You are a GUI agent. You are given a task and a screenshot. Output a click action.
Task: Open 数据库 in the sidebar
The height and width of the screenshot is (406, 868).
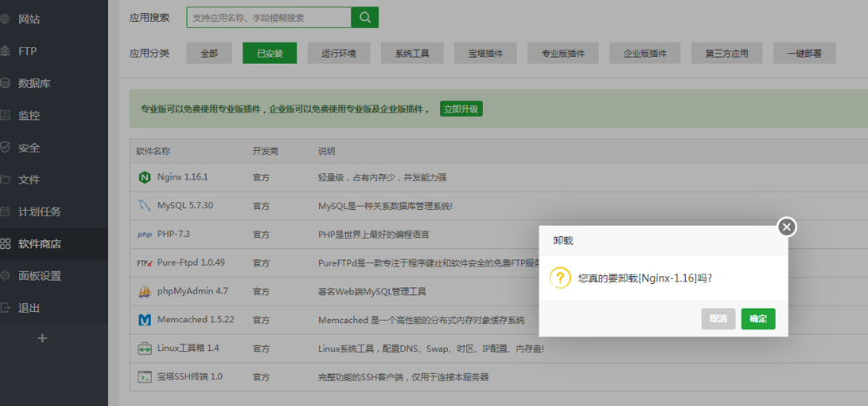[34, 84]
